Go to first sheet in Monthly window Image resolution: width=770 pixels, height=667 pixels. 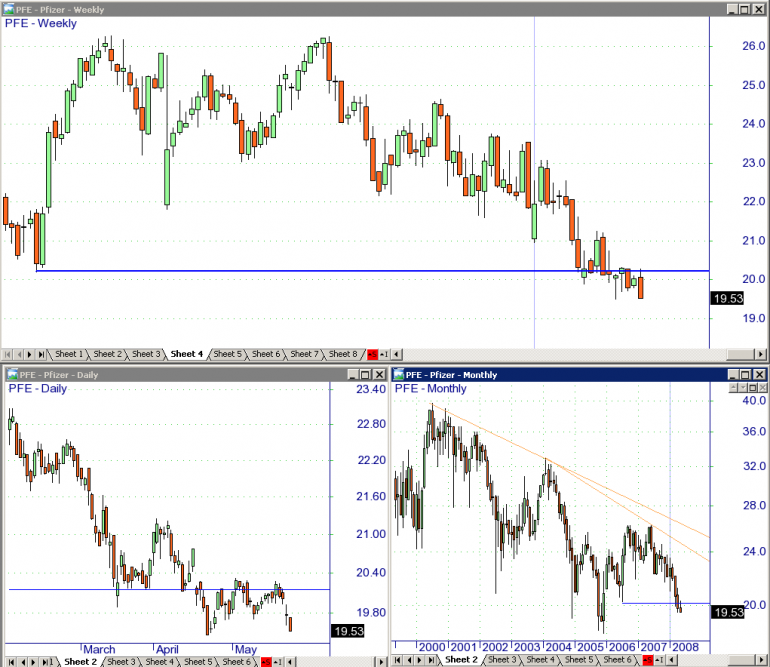[x=398, y=660]
